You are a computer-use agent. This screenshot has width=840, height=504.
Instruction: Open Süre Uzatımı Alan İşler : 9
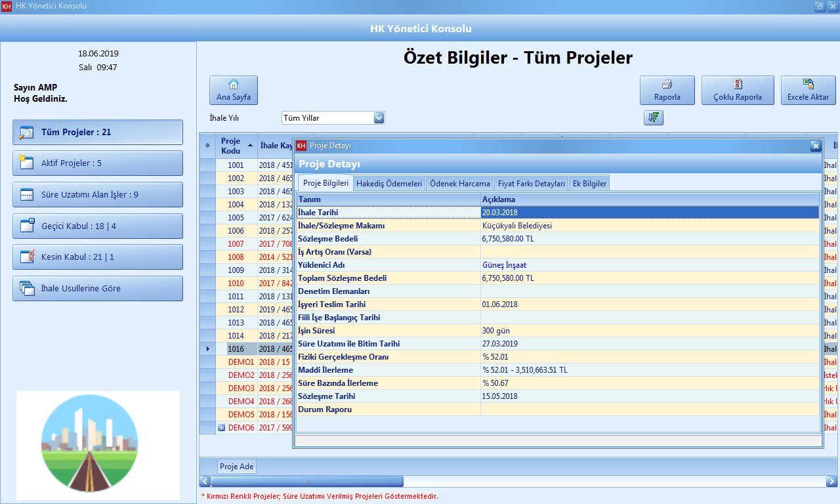pos(98,194)
